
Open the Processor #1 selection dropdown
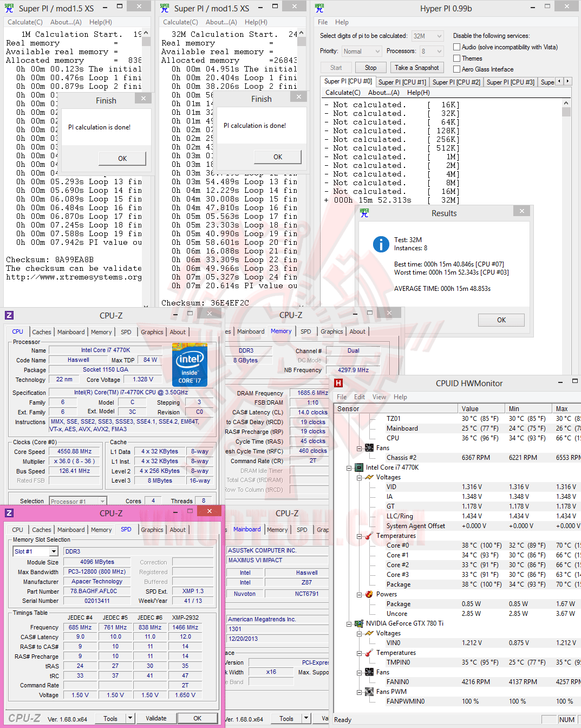click(78, 501)
